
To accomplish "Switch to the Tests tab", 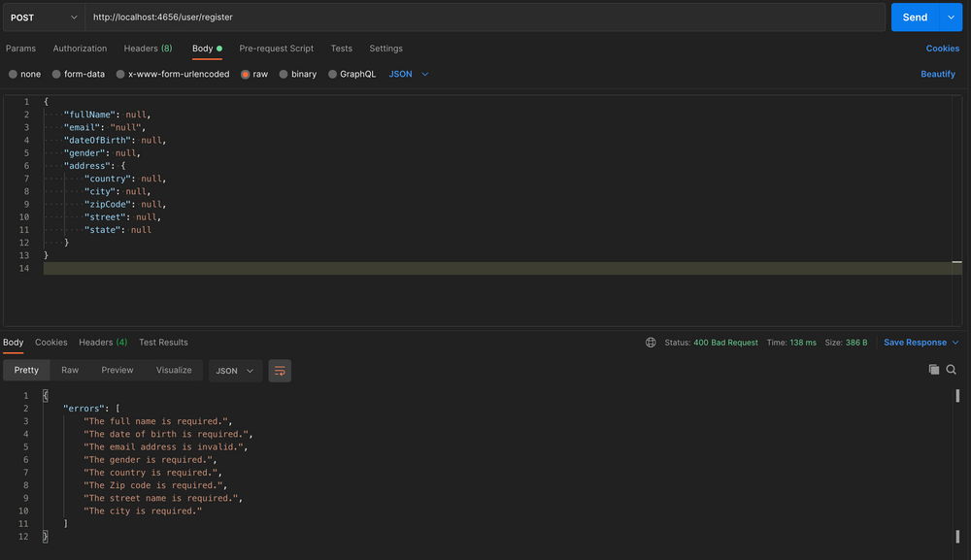I will pyautogui.click(x=341, y=49).
